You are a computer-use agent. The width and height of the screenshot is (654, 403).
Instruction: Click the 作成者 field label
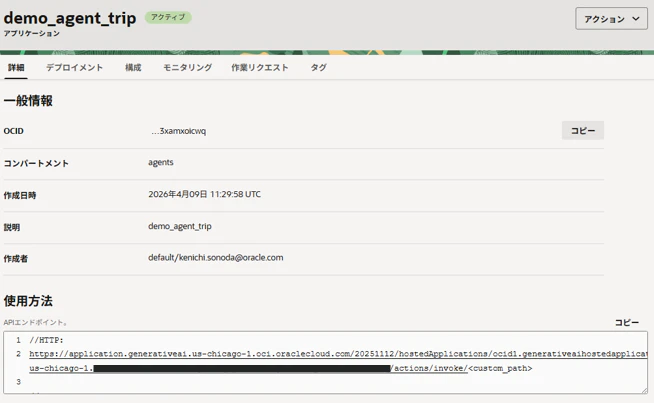coord(15,259)
